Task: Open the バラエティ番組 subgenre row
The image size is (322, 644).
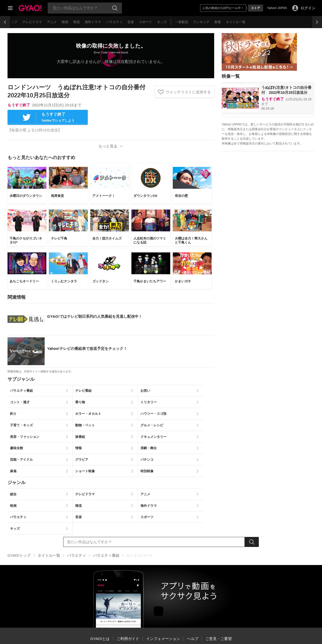Action: click(x=40, y=391)
